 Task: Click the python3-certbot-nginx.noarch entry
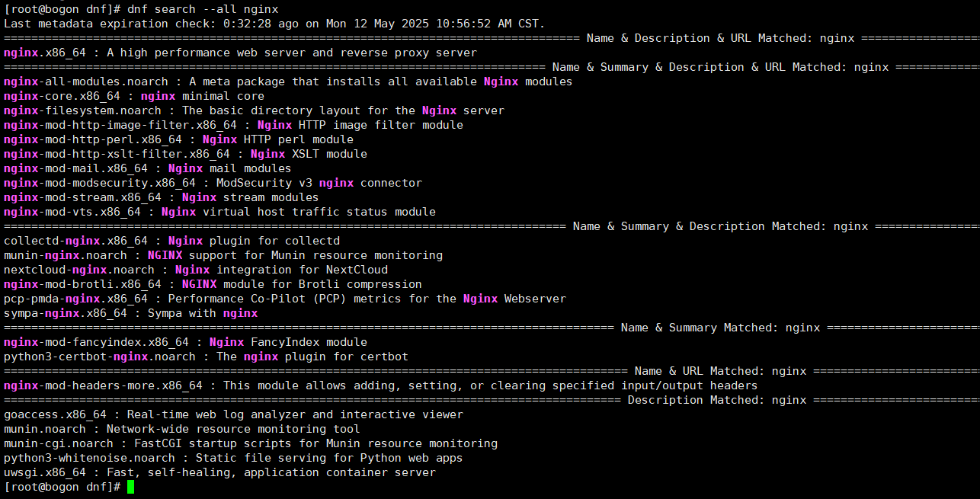pyautogui.click(x=206, y=357)
